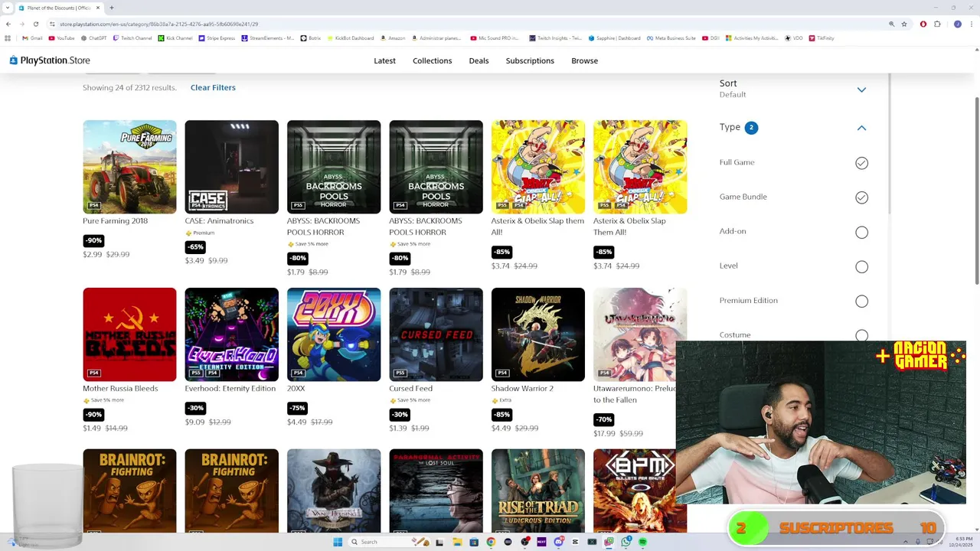The height and width of the screenshot is (551, 980).
Task: Go back with the browser back arrow
Action: point(8,24)
